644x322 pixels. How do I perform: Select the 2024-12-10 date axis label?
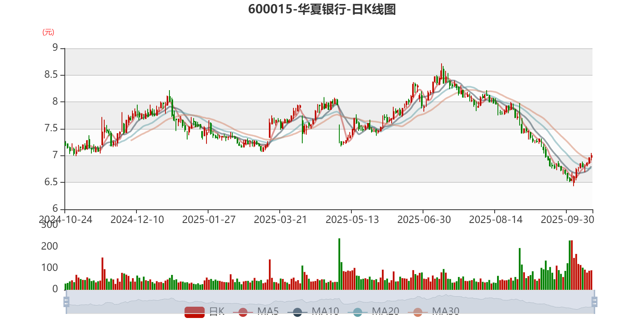pyautogui.click(x=137, y=220)
